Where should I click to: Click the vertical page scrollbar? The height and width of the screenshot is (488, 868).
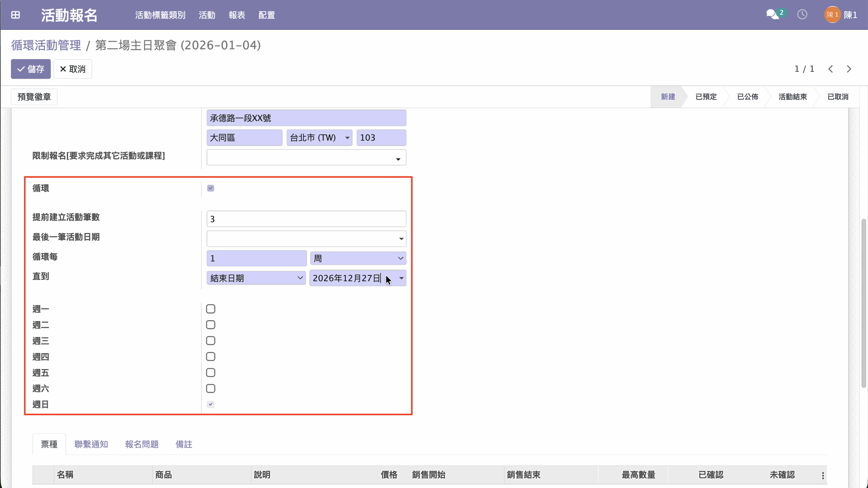click(x=863, y=303)
